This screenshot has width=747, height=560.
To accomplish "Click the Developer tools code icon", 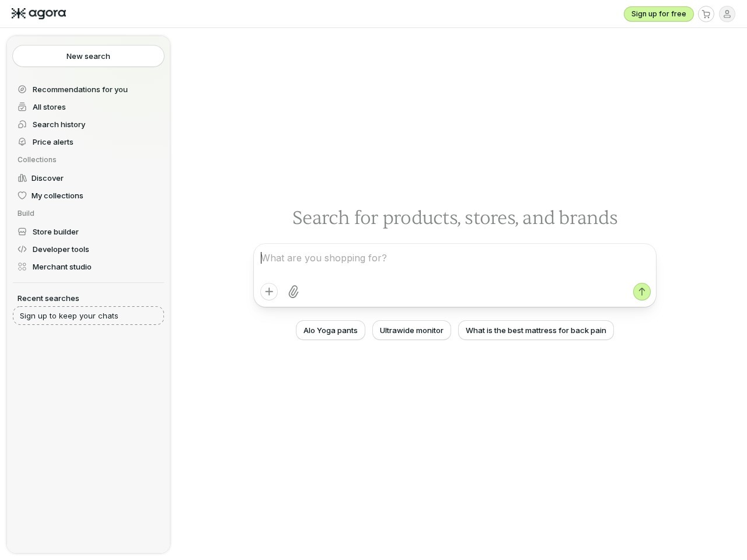I will point(22,249).
